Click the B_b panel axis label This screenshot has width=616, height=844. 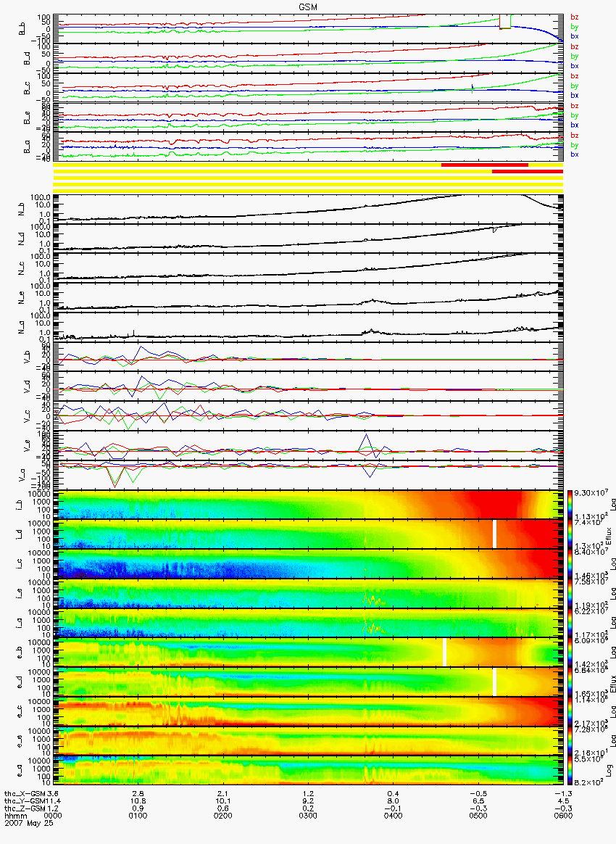click(22, 29)
